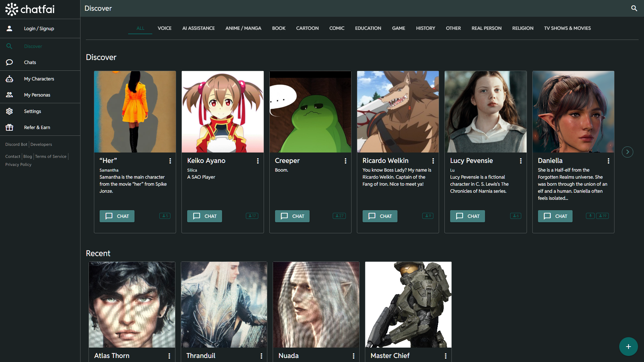Open search with the magnifier icon
Viewport: 644px width, 362px height.
634,8
